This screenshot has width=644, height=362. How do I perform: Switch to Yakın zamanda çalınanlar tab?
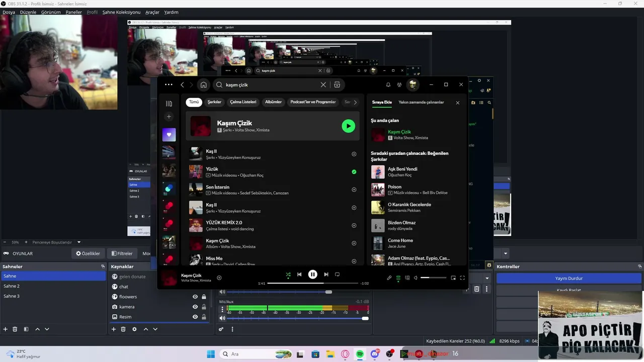point(421,102)
